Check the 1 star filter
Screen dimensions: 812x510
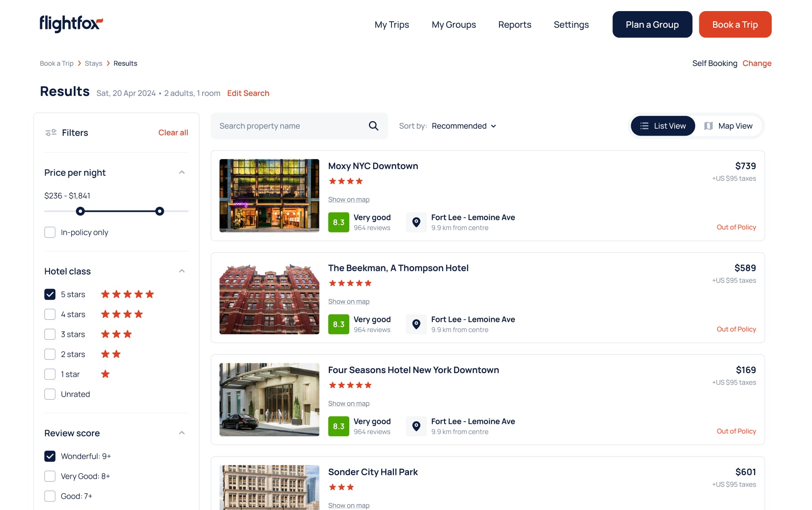coord(50,374)
